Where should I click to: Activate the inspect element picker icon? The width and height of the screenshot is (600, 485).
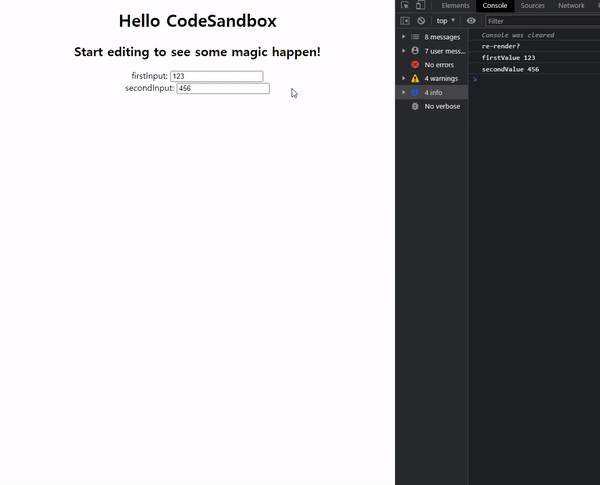coord(405,5)
